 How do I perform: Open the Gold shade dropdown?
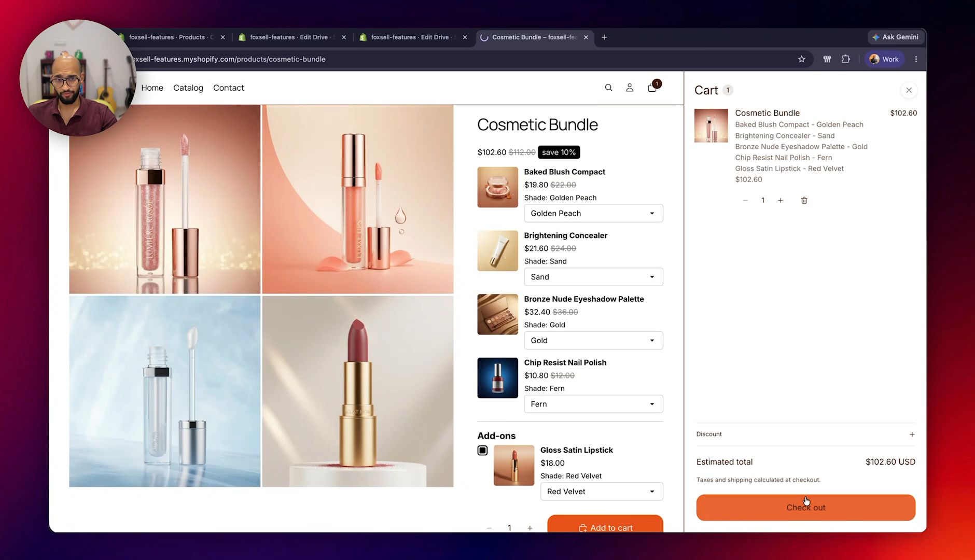593,340
